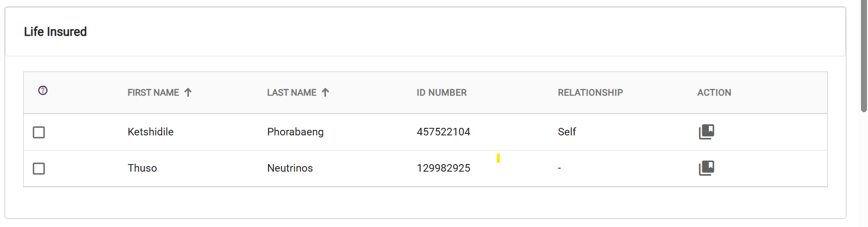The width and height of the screenshot is (868, 227).
Task: Click the ACTION column header
Action: [714, 93]
